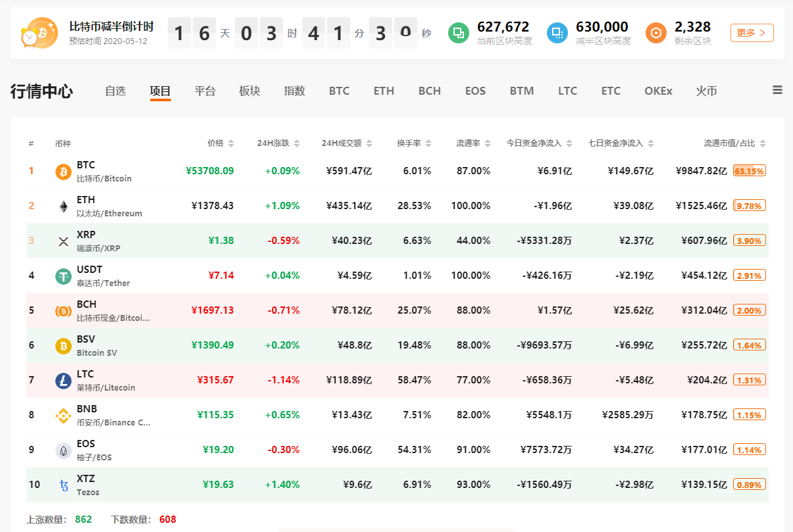Screen dimensions: 793x532
Task: Click the ETH Ethereum coin logo
Action: 63,206
